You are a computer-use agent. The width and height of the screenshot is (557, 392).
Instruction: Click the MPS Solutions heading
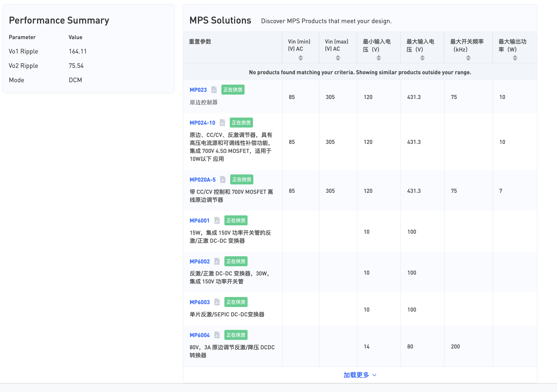[220, 20]
